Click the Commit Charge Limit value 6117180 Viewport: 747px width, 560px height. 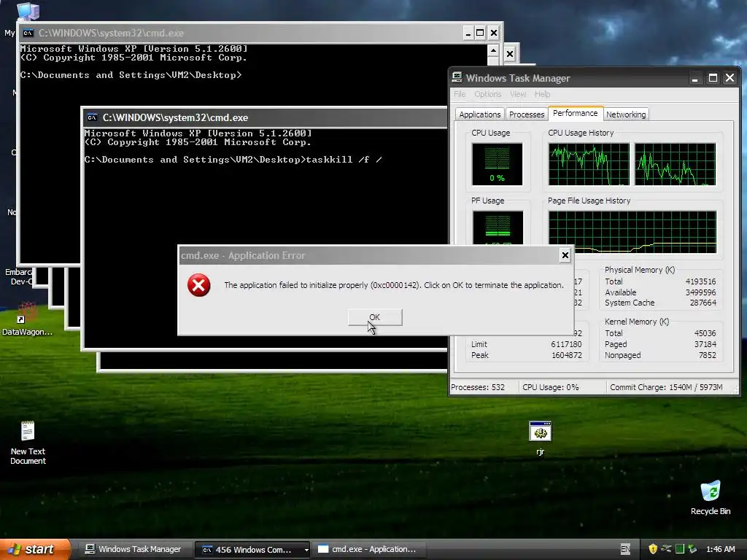tap(566, 344)
